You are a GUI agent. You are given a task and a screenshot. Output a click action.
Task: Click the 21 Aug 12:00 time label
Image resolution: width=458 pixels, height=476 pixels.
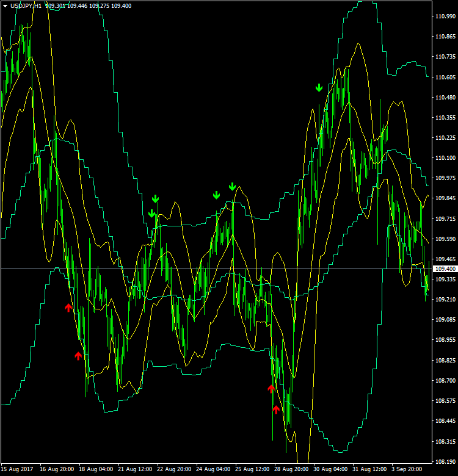pos(135,469)
